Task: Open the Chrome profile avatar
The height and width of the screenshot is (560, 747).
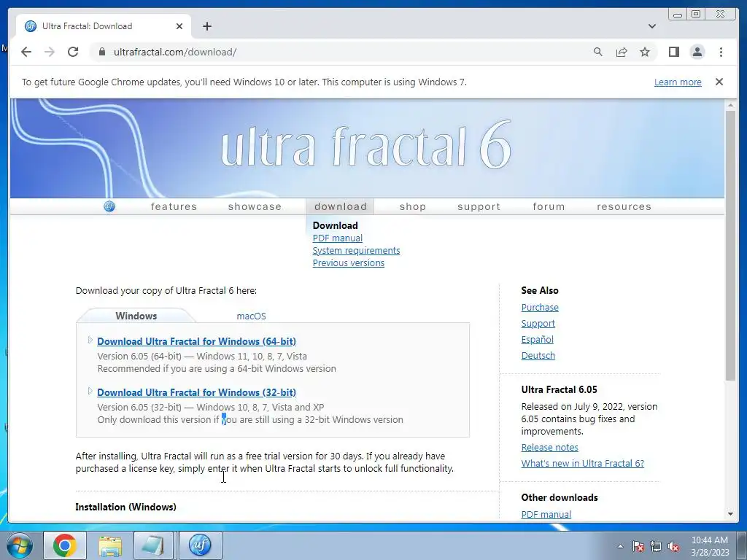Action: pyautogui.click(x=697, y=52)
